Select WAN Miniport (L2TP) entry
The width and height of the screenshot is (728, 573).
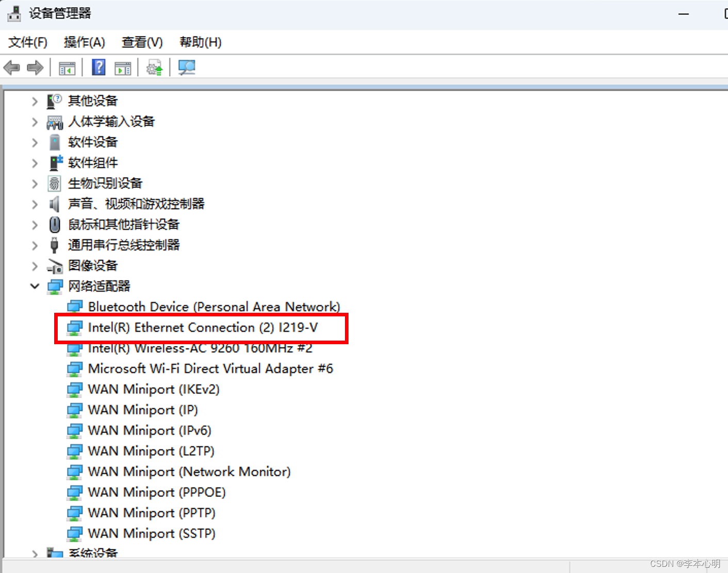[x=151, y=451]
